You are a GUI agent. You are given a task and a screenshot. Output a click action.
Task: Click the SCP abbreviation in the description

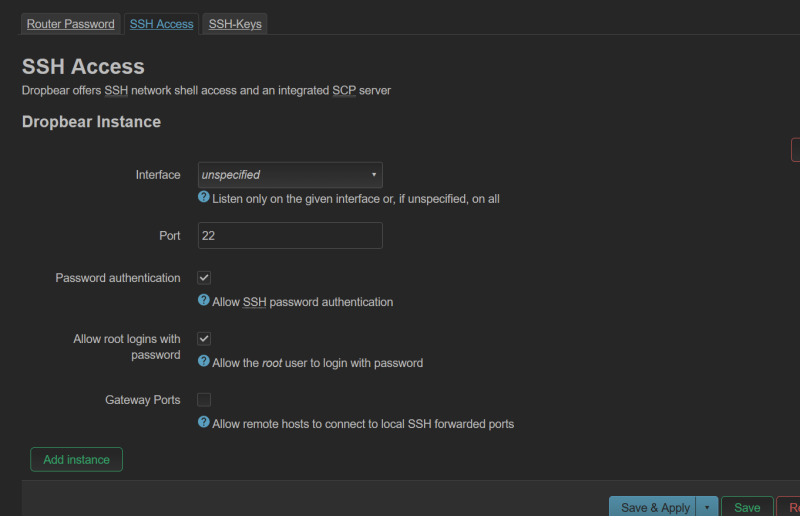pos(344,90)
